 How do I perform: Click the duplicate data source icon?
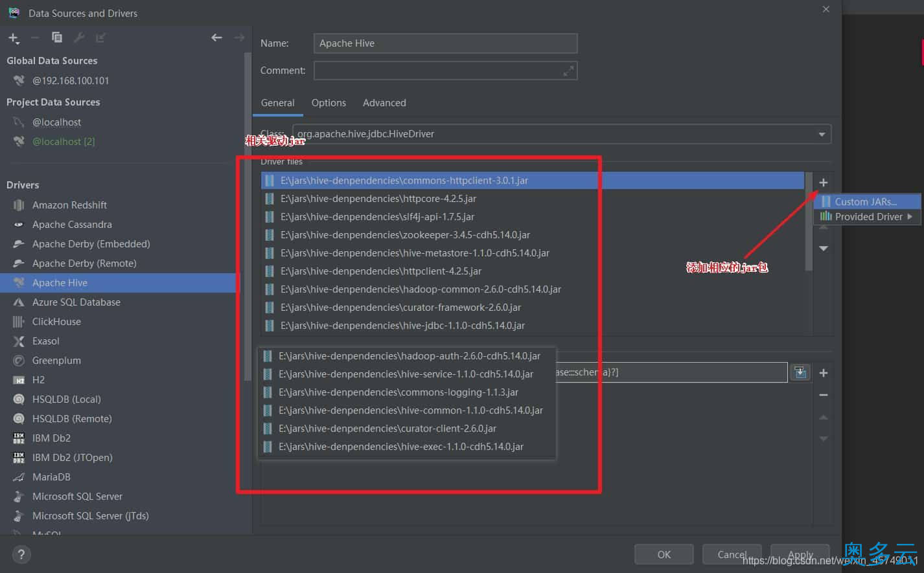[57, 38]
